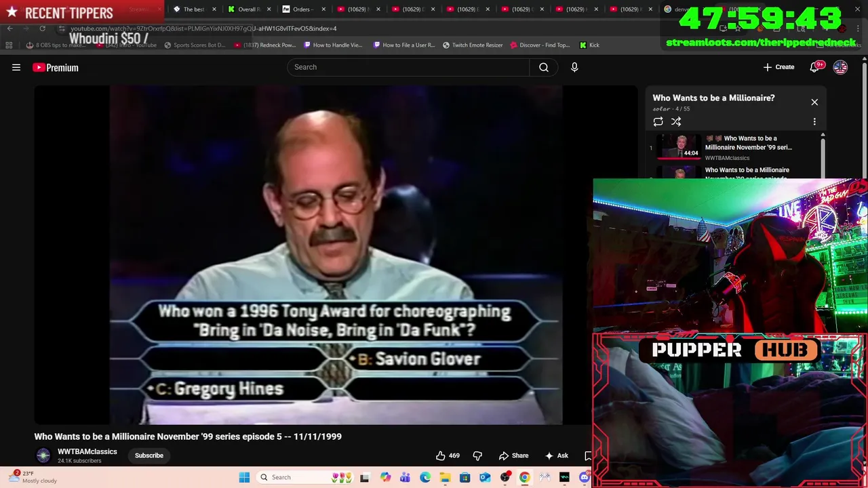Go to the YouTube Premium home logo
This screenshot has width=868, height=488.
(56, 67)
